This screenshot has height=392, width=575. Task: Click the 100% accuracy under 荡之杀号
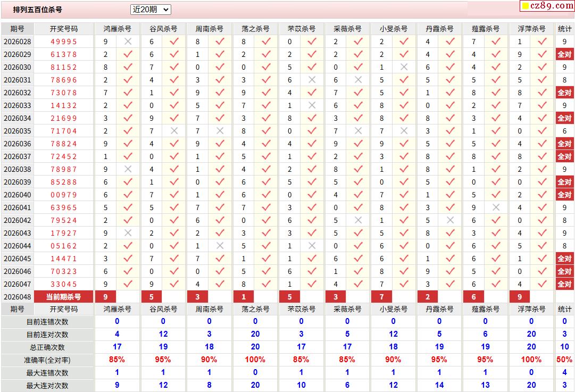(255, 360)
